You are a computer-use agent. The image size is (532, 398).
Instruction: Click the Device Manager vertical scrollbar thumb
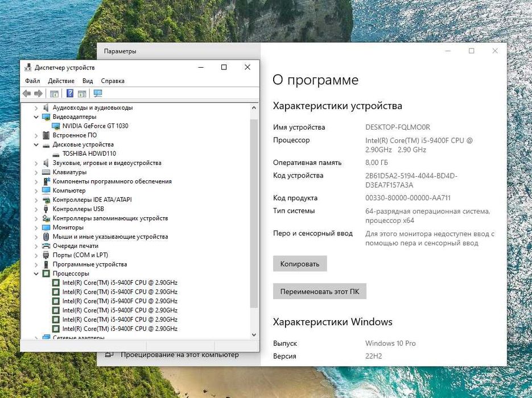254,214
